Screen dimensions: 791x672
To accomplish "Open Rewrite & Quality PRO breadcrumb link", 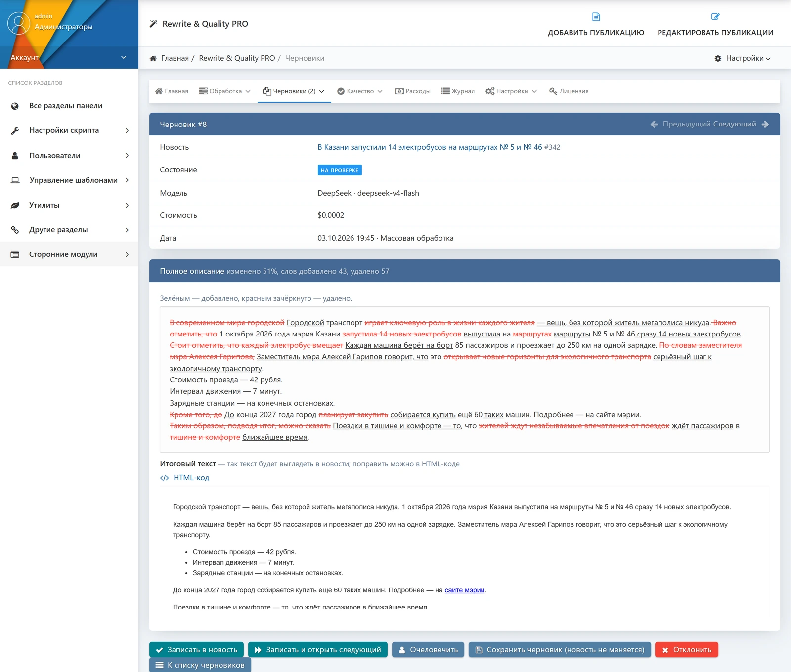I will [x=237, y=58].
